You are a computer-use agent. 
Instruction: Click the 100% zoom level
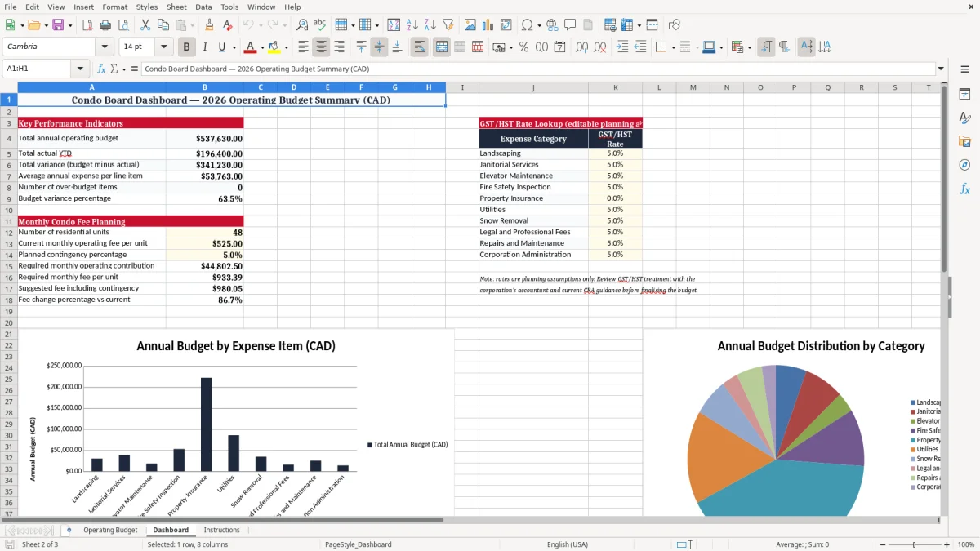(x=966, y=544)
